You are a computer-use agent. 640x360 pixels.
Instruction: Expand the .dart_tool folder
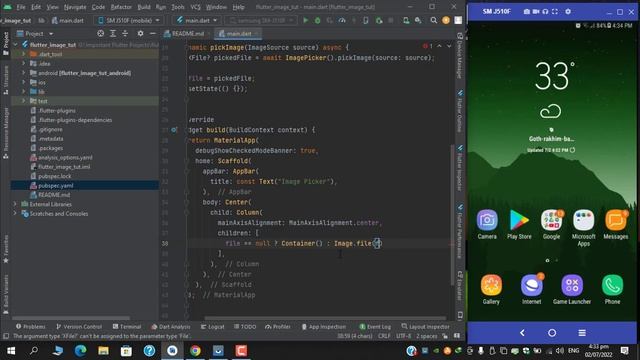23,54
